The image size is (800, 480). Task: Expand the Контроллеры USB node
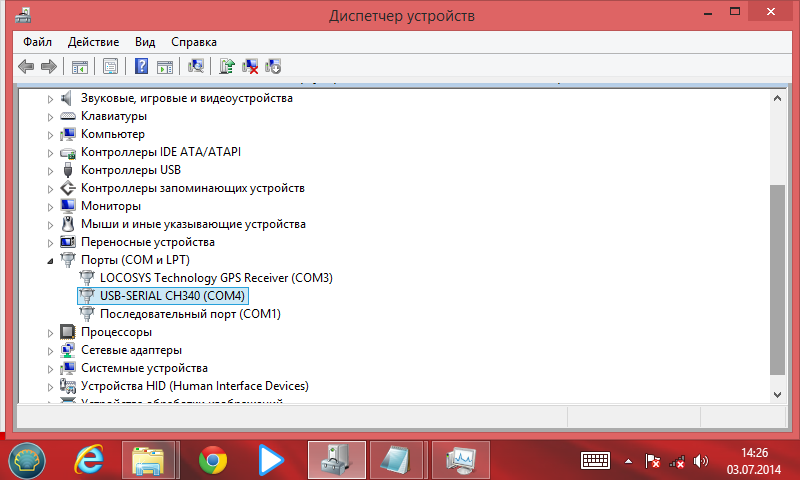point(50,171)
